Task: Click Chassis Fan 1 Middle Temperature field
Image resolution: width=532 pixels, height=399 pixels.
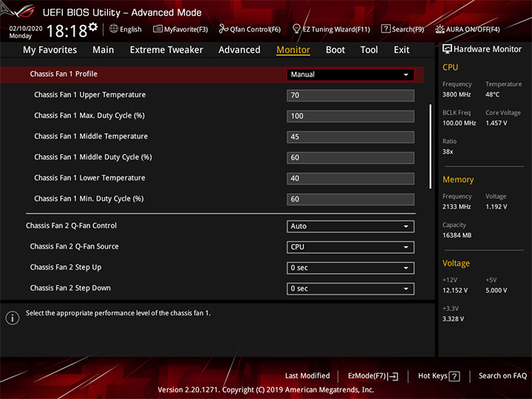Action: coord(350,137)
